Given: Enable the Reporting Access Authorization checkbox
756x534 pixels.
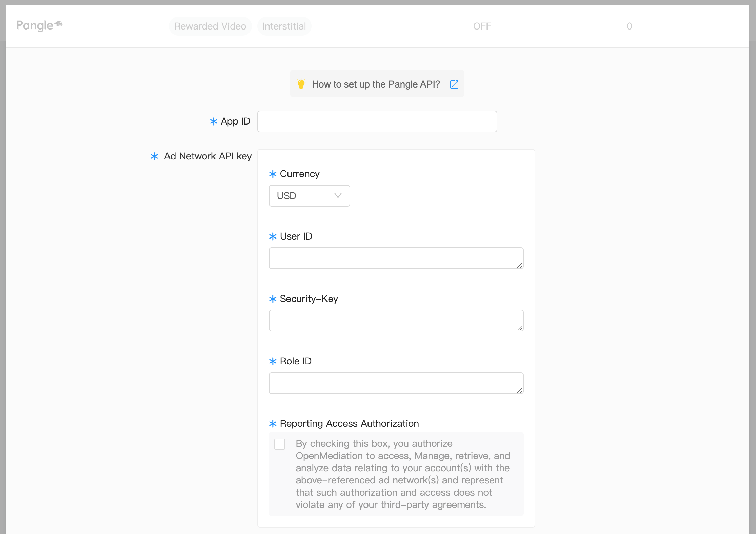Looking at the screenshot, I should pos(280,444).
